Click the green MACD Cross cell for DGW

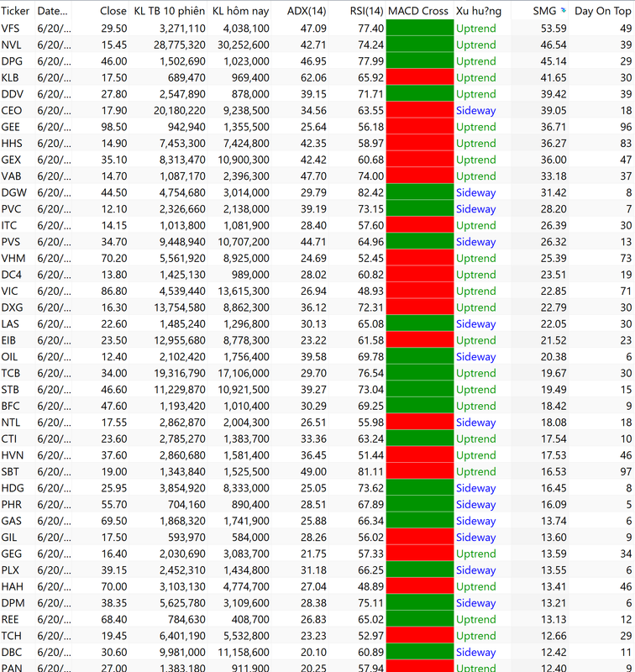point(419,192)
